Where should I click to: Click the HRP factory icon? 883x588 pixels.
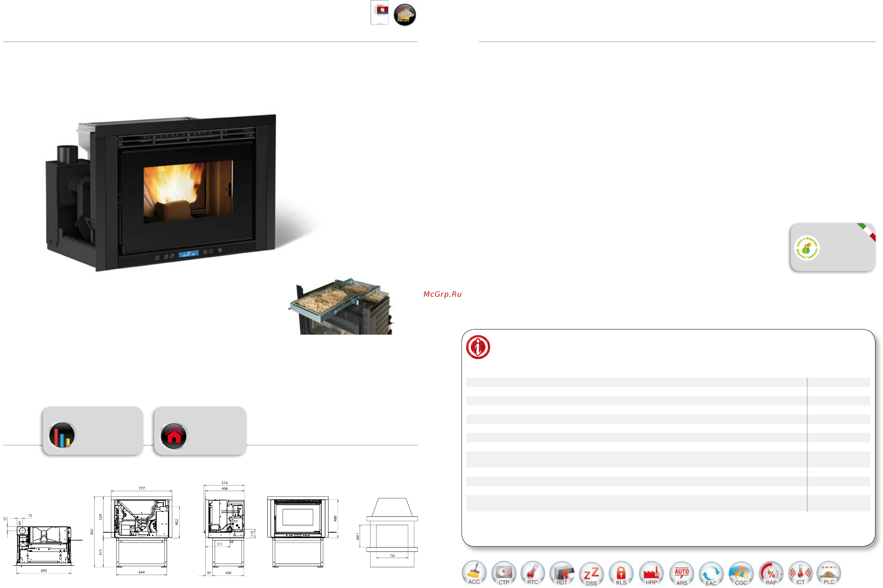pyautogui.click(x=652, y=573)
